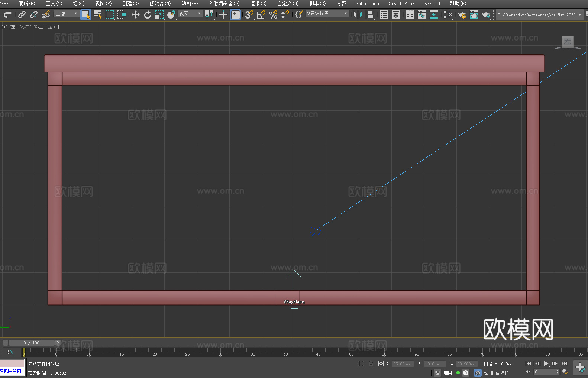This screenshot has height=378, width=588.
Task: Click the Use Pivot Point Center icon
Action: click(209, 14)
